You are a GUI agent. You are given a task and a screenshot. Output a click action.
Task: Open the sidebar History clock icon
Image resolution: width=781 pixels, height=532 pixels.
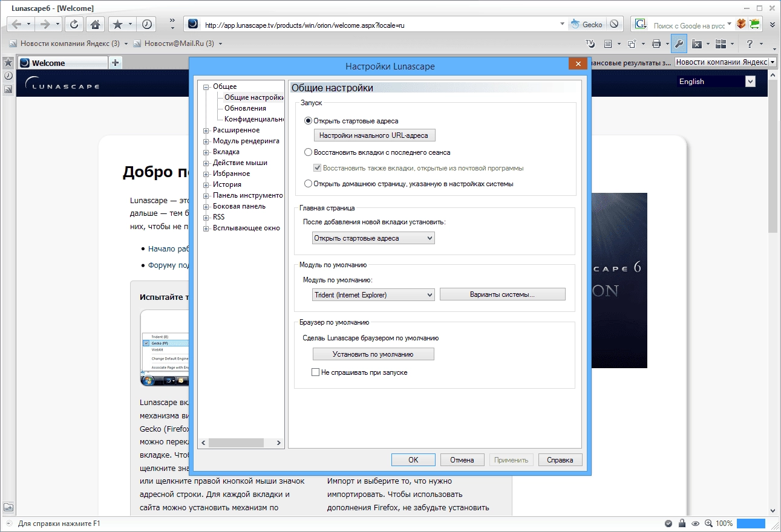[x=8, y=76]
